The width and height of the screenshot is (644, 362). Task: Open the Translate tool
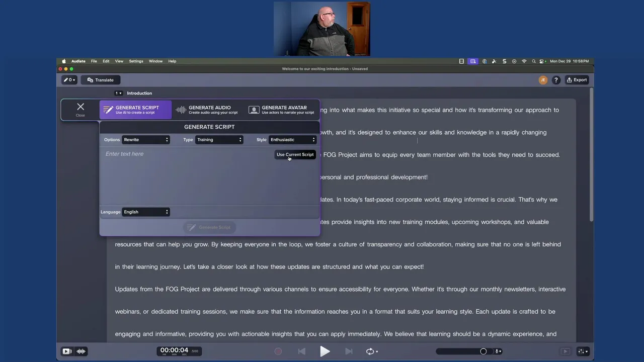[x=100, y=80]
